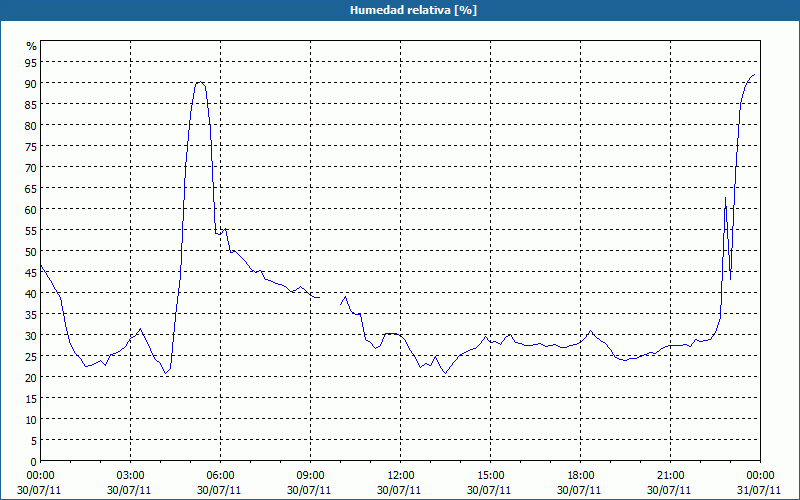Screen dimensions: 800x500
Task: Click the 10 y-axis tick label
Action: (x=31, y=419)
